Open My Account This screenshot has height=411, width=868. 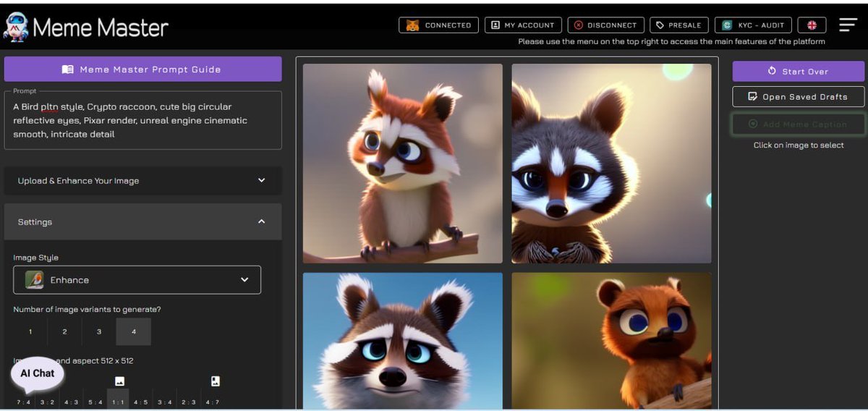pyautogui.click(x=523, y=25)
